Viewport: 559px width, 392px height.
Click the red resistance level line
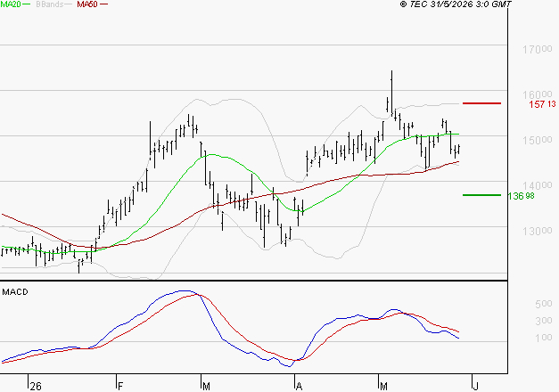pyautogui.click(x=481, y=103)
